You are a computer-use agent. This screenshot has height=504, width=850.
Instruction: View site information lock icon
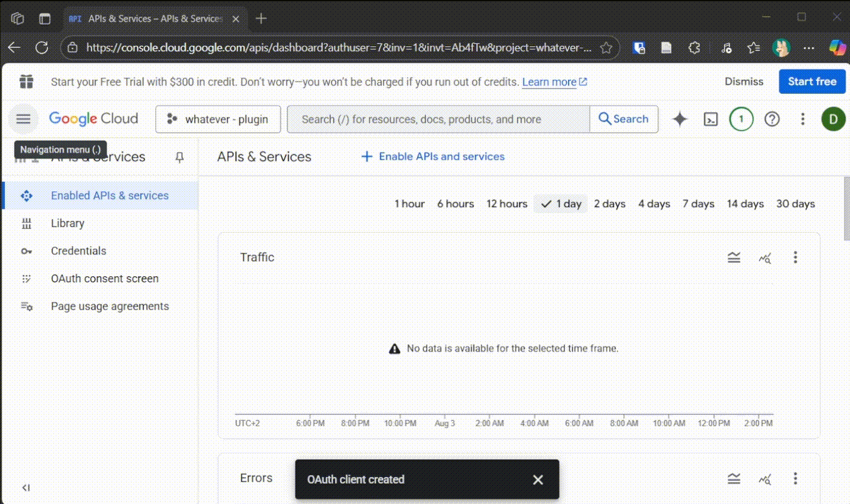pyautogui.click(x=72, y=48)
